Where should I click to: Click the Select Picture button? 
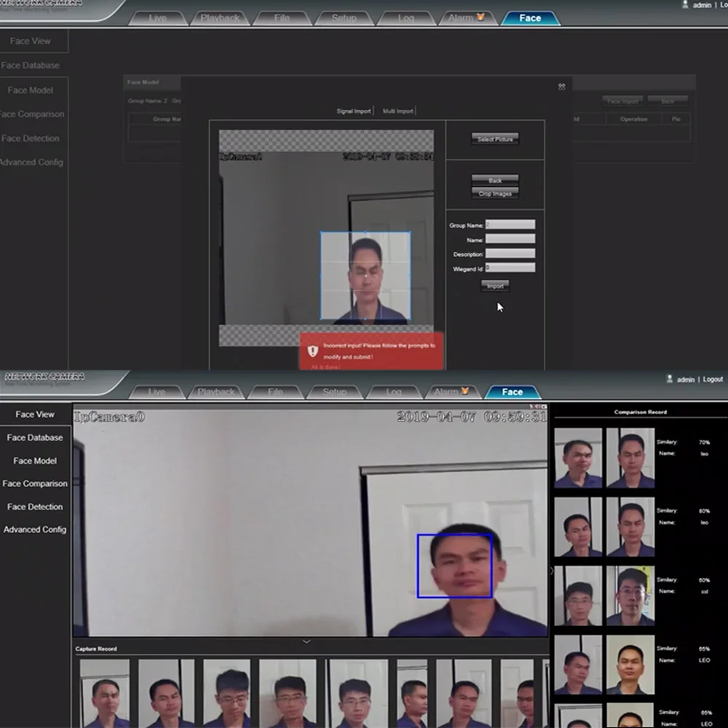[x=495, y=139]
